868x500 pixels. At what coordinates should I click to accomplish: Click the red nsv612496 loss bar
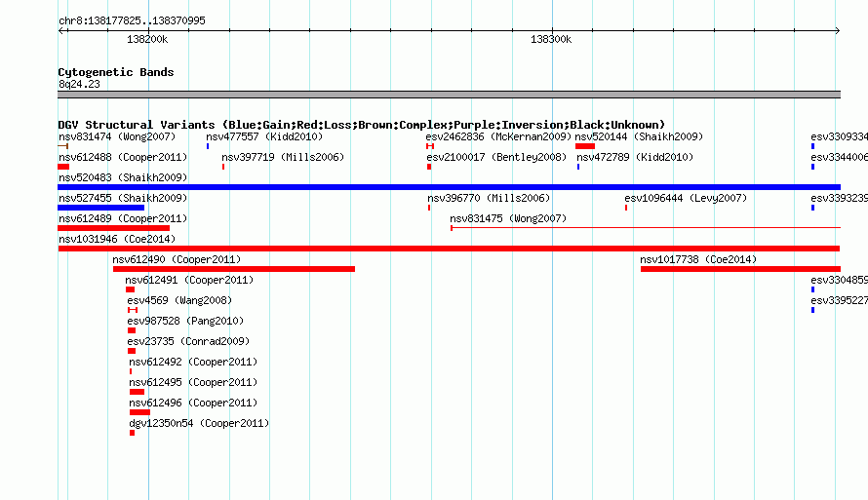139,412
